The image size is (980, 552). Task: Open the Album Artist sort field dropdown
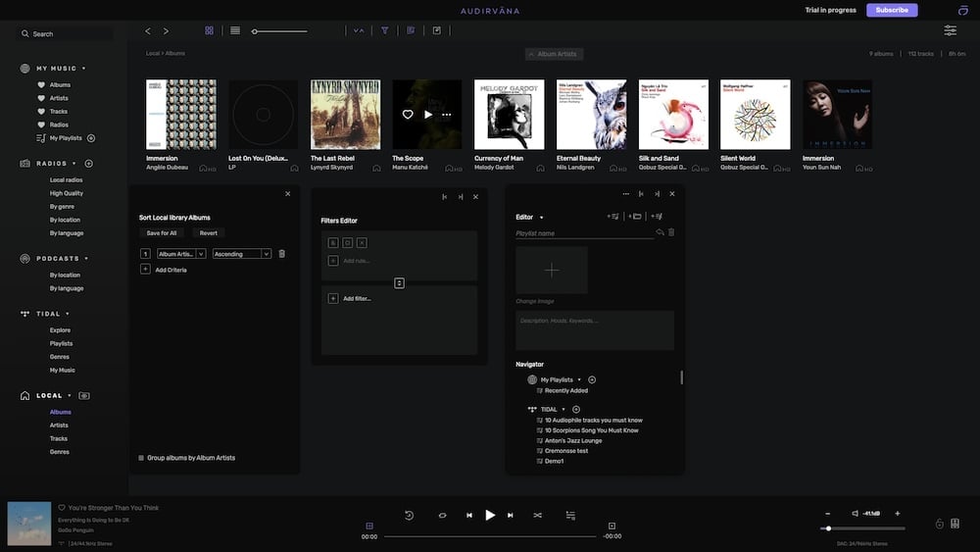coord(181,254)
